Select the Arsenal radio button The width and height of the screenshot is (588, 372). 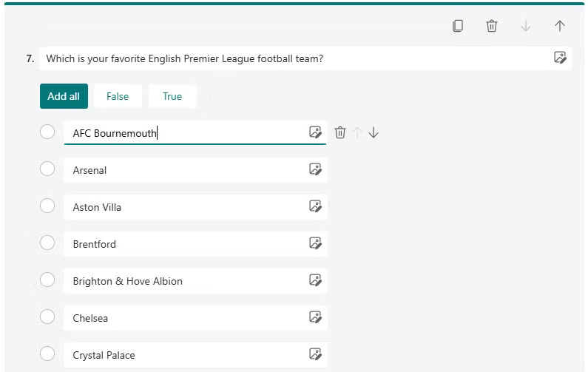point(47,169)
